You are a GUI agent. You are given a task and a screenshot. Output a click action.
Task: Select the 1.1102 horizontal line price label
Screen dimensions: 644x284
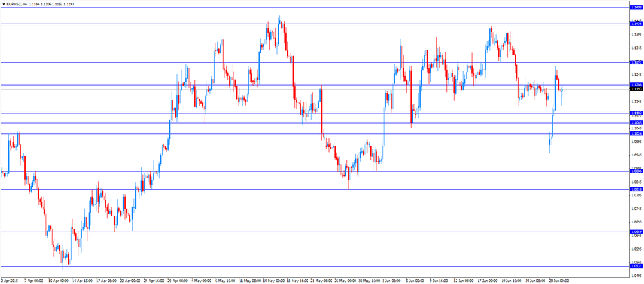click(x=636, y=113)
